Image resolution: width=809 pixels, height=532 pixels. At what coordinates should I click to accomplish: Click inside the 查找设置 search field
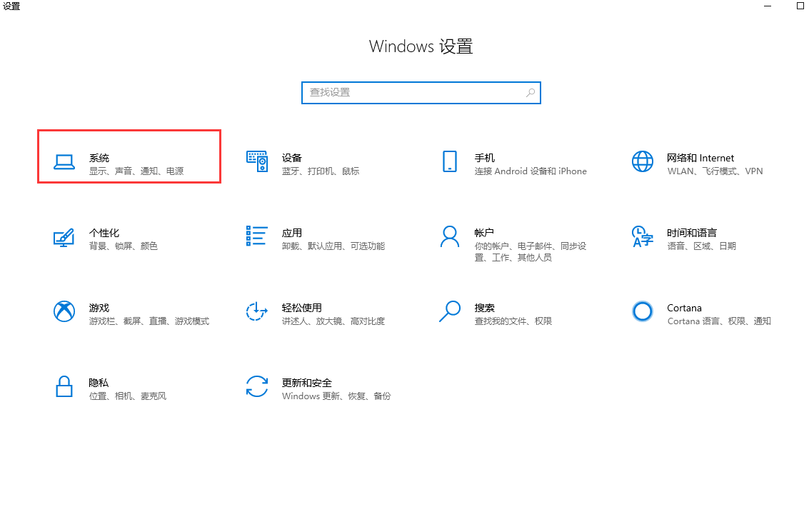tap(400, 92)
